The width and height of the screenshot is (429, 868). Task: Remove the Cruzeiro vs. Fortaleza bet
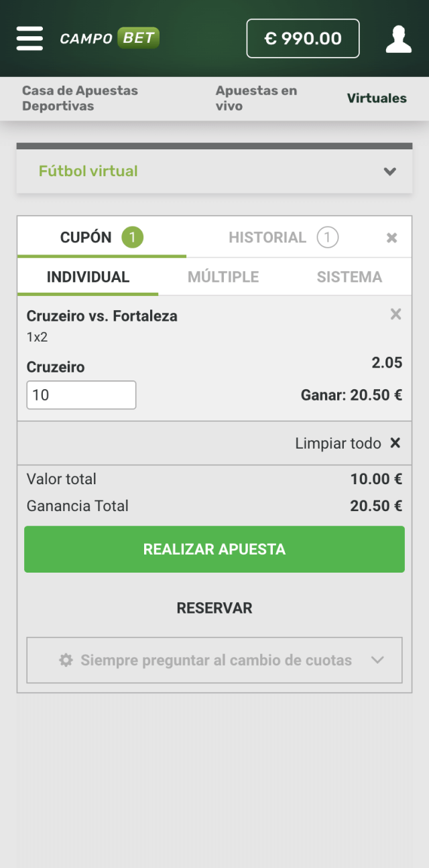(x=395, y=314)
